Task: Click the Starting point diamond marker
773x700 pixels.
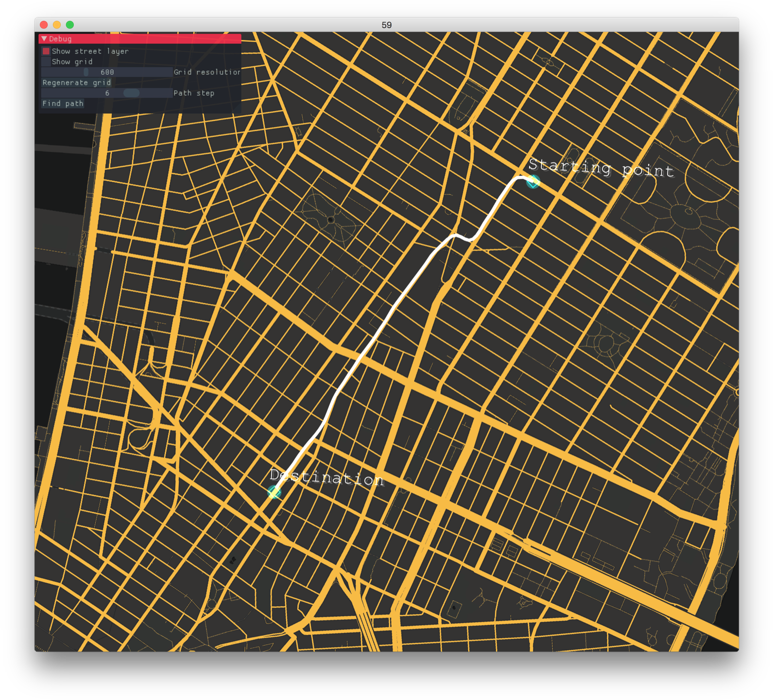Action: click(533, 181)
